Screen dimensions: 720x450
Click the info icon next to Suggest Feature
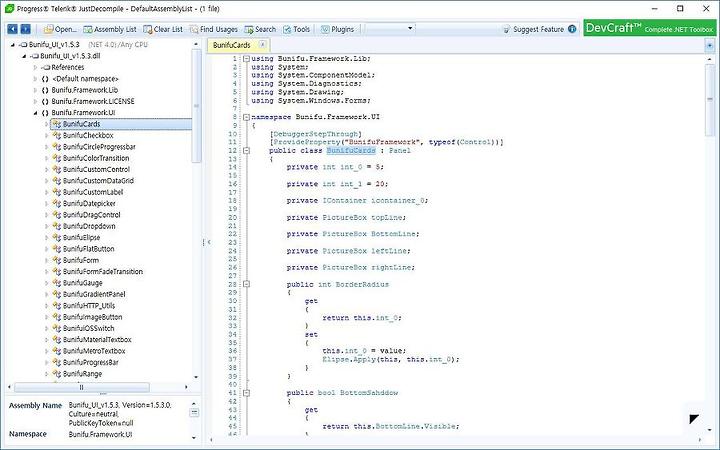[x=572, y=29]
